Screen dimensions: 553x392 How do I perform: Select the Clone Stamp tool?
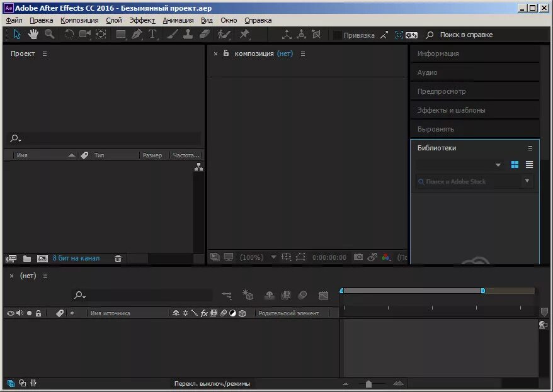coord(189,35)
